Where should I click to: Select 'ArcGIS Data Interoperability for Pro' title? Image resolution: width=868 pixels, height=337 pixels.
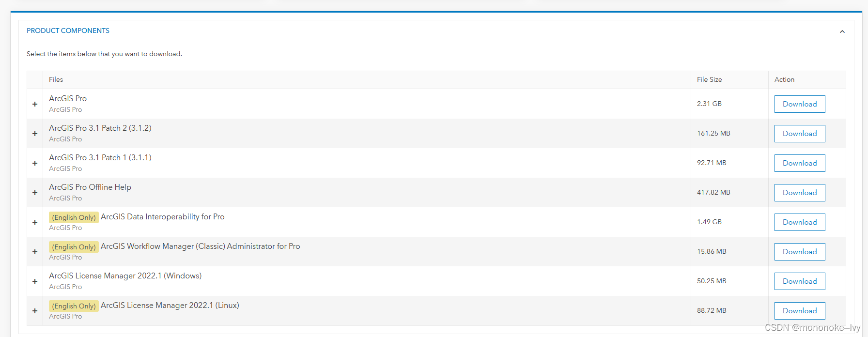point(163,216)
